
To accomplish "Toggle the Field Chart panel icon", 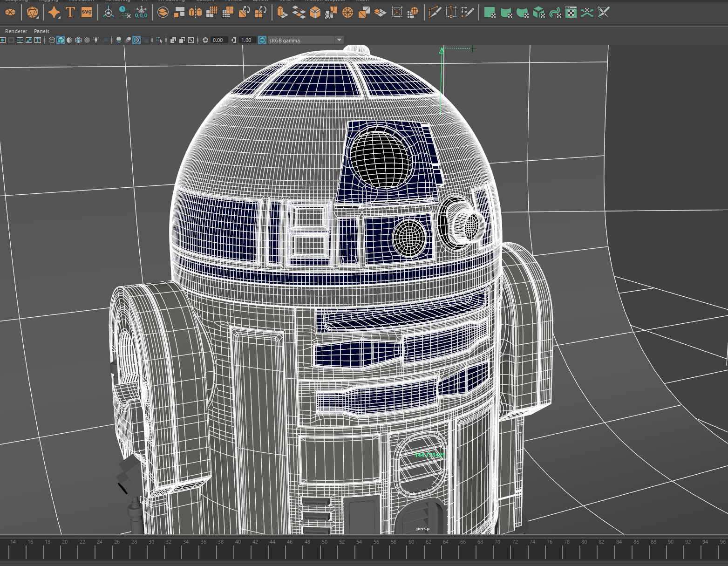I will [x=20, y=40].
